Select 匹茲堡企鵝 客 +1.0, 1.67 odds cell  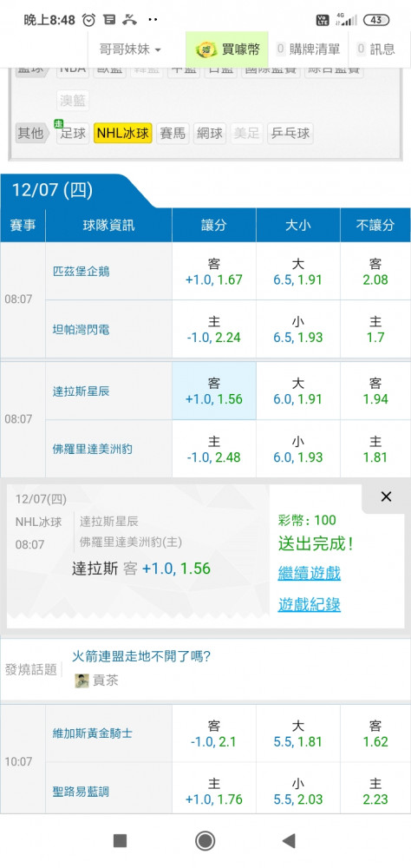pos(214,271)
